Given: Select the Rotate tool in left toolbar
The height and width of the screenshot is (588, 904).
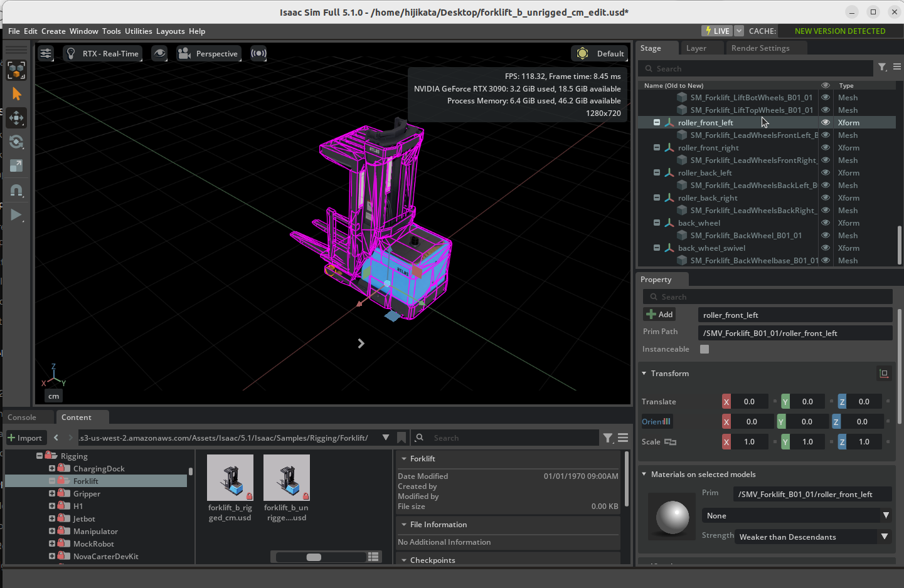Looking at the screenshot, I should (16, 142).
